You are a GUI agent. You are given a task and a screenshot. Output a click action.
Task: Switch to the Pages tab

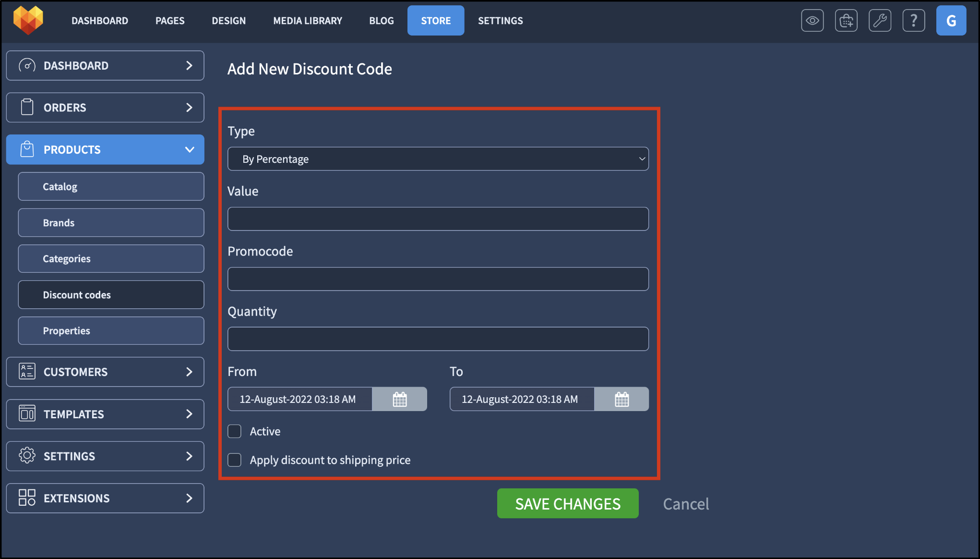tap(170, 21)
